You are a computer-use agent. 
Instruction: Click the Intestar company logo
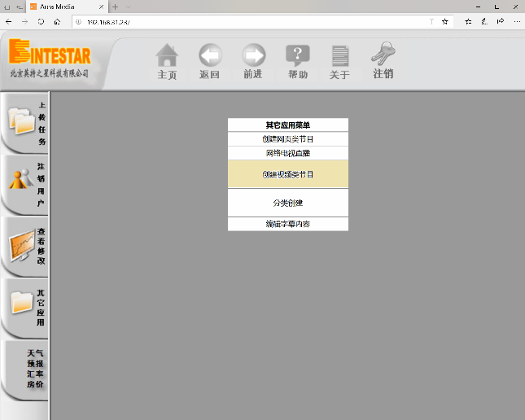pyautogui.click(x=50, y=59)
